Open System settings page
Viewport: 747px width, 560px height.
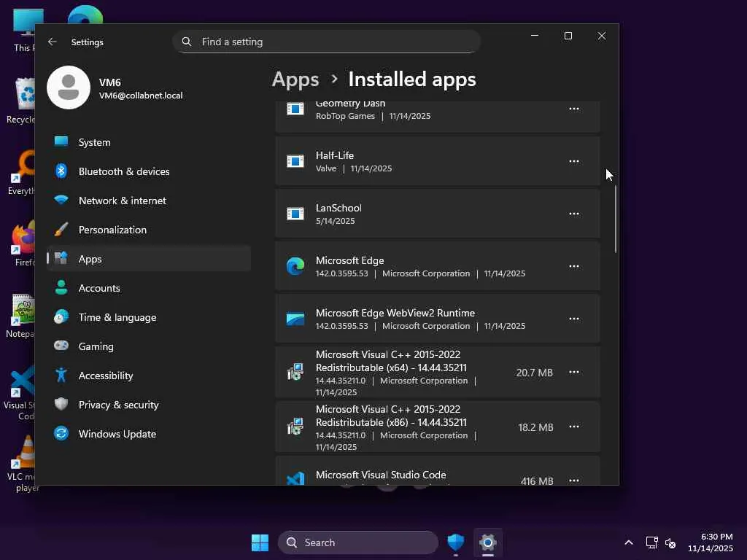(149, 142)
